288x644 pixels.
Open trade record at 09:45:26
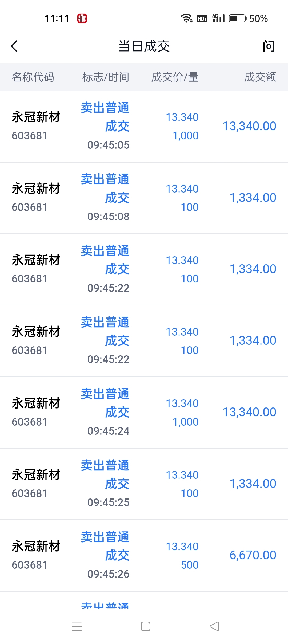pos(144,556)
